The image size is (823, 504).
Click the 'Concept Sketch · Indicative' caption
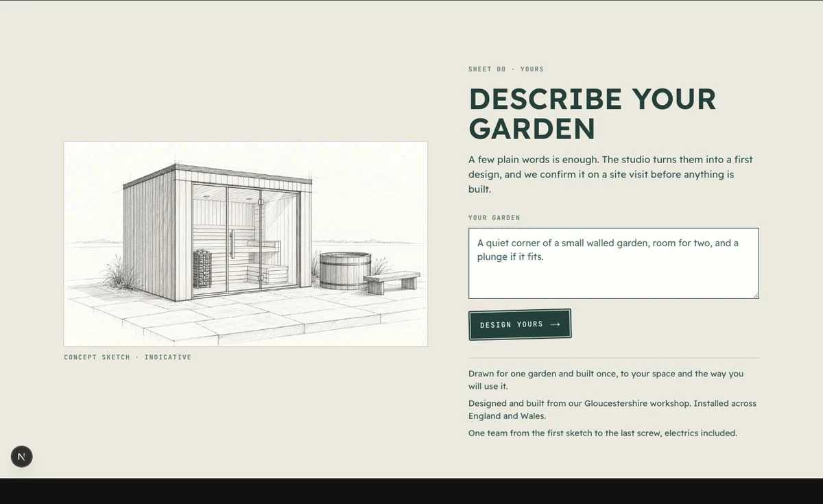tap(128, 357)
